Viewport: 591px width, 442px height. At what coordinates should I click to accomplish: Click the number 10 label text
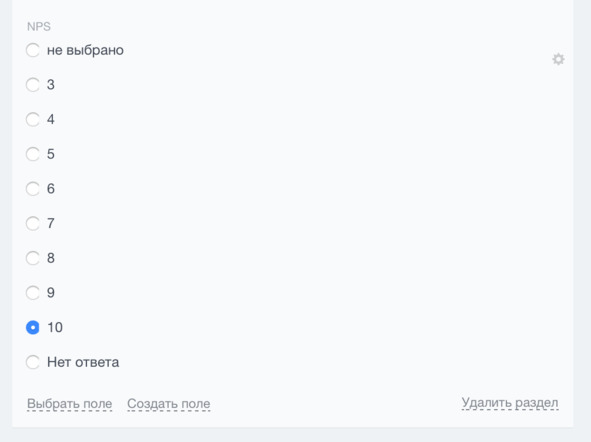coord(55,327)
